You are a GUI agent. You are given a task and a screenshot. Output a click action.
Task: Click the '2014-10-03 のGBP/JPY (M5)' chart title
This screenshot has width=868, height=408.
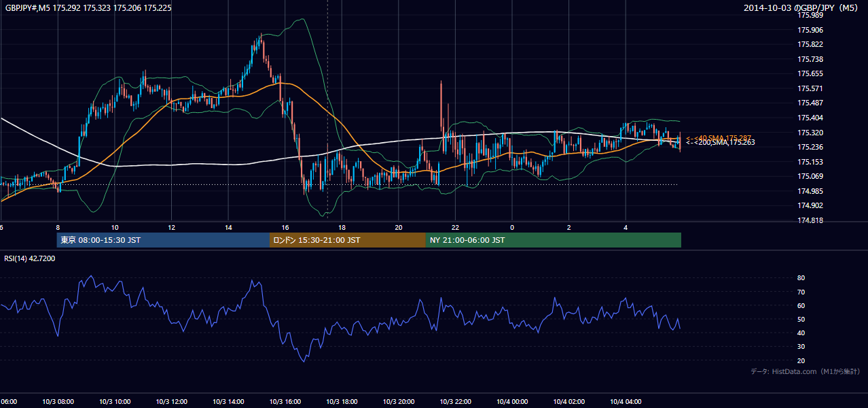(x=802, y=8)
